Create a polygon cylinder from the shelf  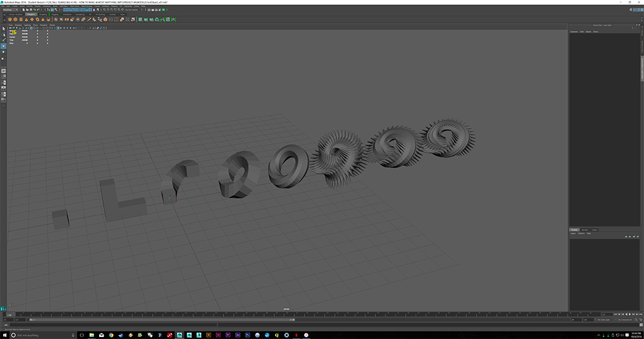click(21, 19)
